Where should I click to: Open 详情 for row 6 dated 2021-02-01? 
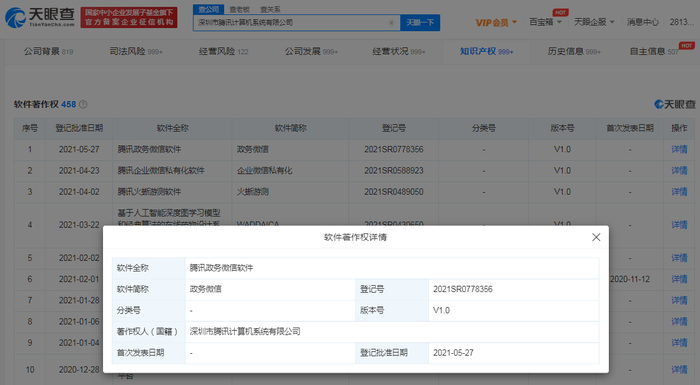click(679, 279)
